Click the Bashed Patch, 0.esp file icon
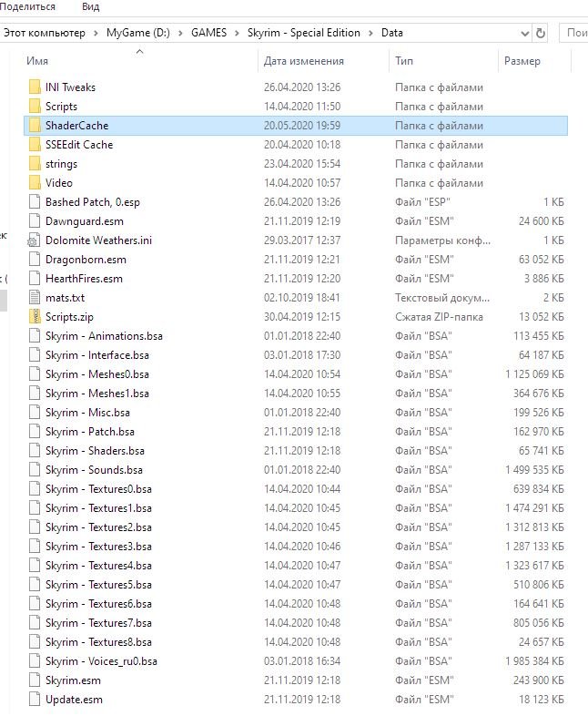The width and height of the screenshot is (588, 716). (35, 202)
